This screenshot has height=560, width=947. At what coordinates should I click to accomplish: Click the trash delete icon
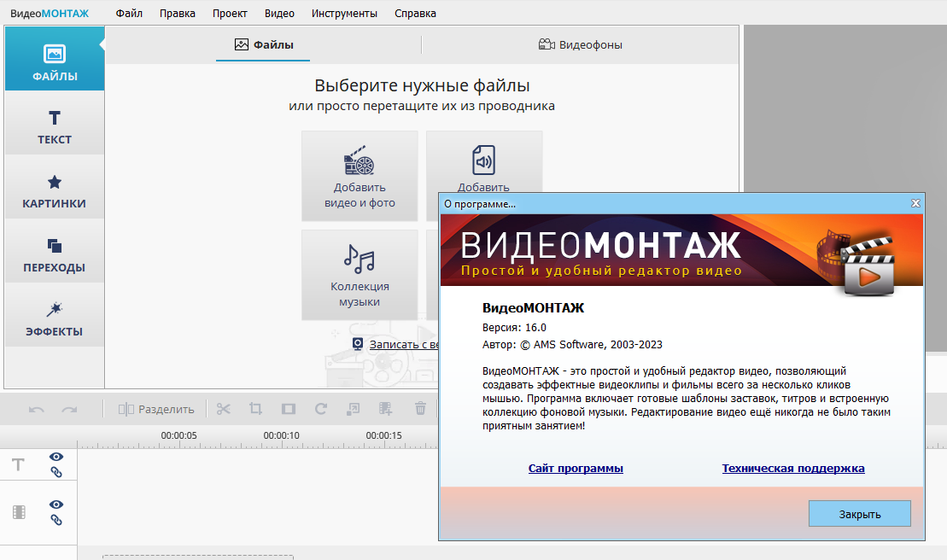pos(420,409)
